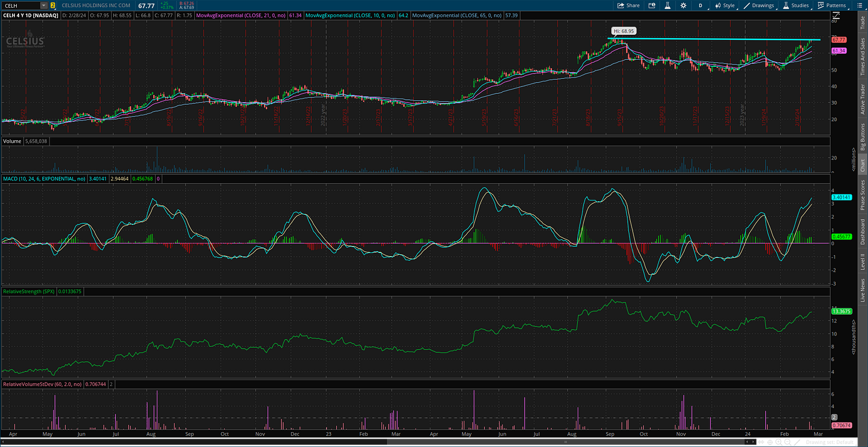Click the RelativeStrength (SPX) study label
The width and height of the screenshot is (868, 447).
coord(29,291)
